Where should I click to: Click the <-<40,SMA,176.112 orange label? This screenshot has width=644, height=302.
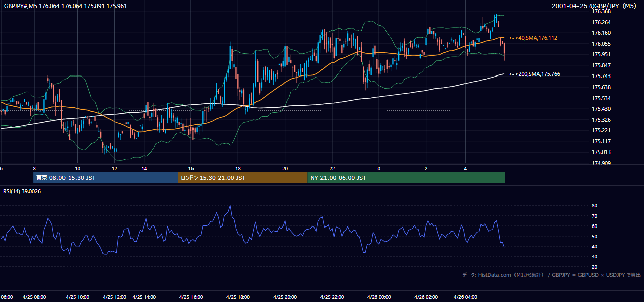pos(533,38)
